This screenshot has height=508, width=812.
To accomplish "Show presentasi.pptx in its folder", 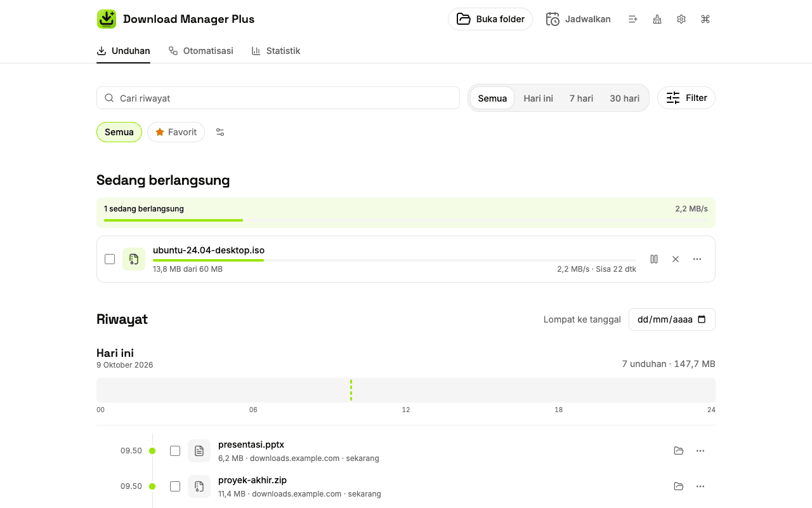I will (679, 451).
